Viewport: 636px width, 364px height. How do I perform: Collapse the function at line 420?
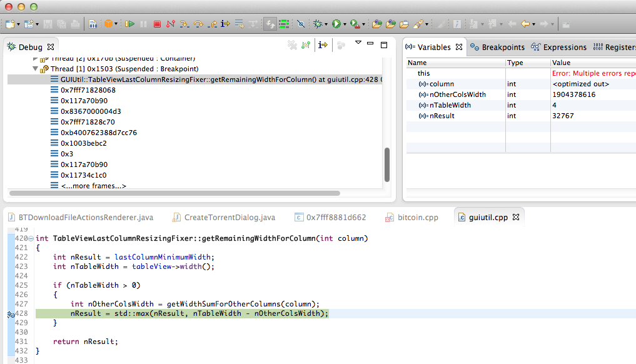click(x=31, y=239)
